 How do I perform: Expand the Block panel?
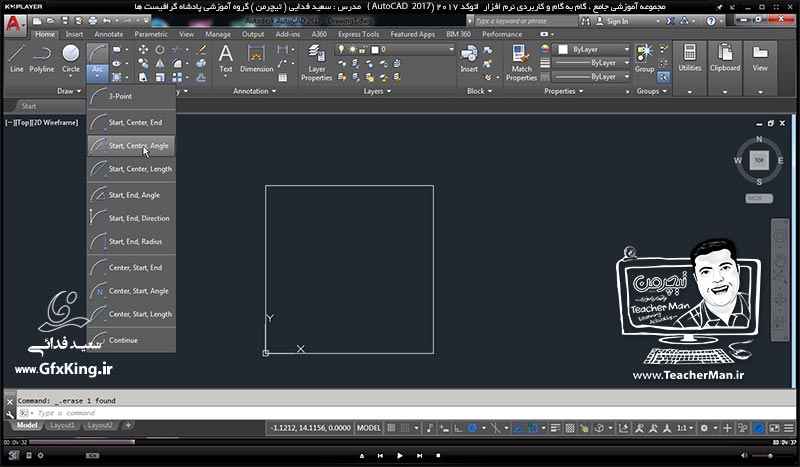(x=480, y=91)
